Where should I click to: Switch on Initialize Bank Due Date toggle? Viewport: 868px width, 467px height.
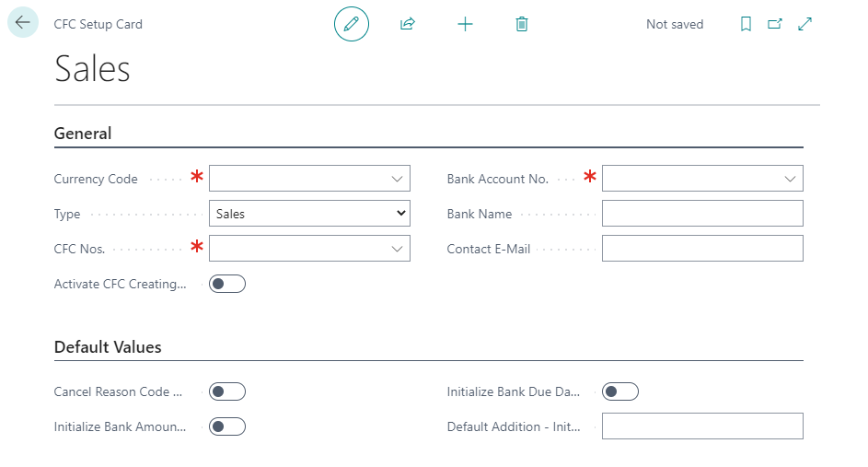pos(619,391)
